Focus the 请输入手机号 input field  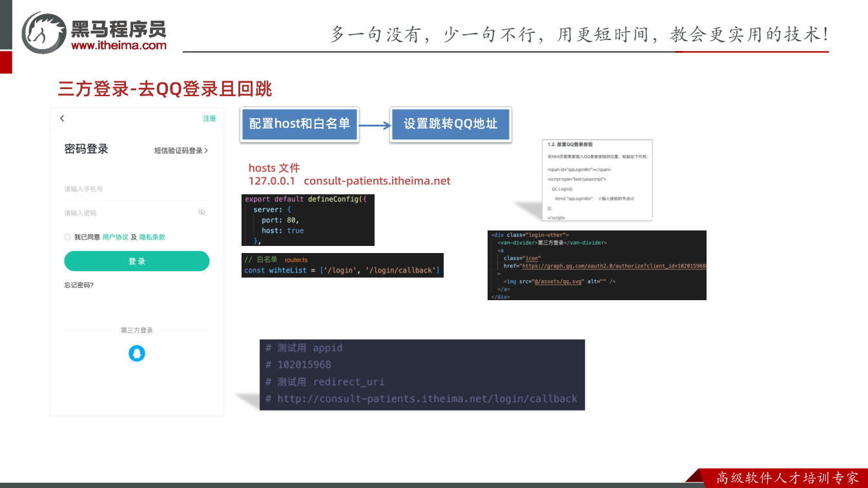coord(137,189)
